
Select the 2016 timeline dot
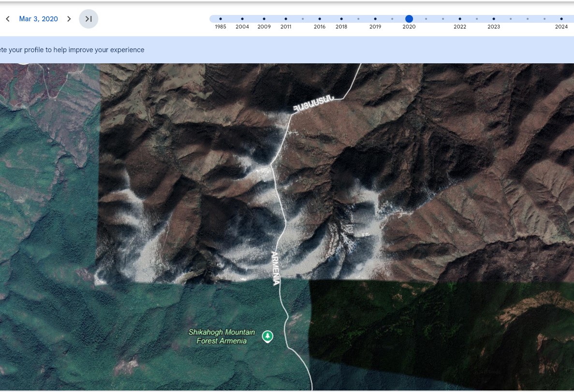320,19
